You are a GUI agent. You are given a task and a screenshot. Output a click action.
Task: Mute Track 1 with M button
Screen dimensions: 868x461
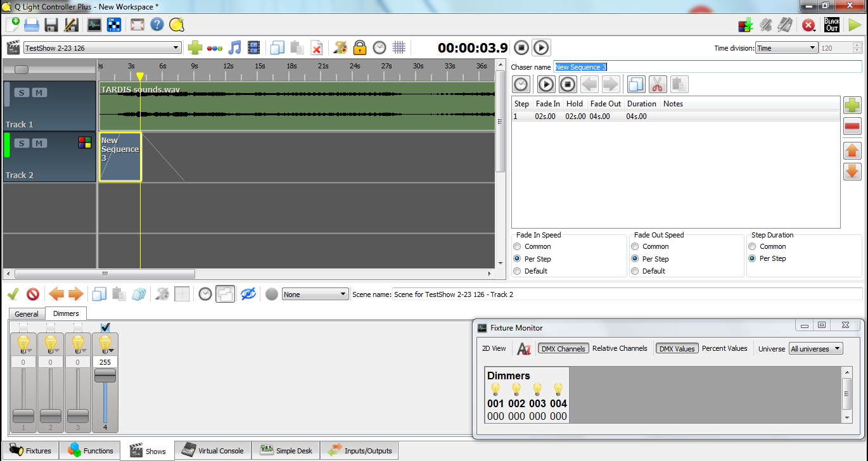[x=39, y=92]
